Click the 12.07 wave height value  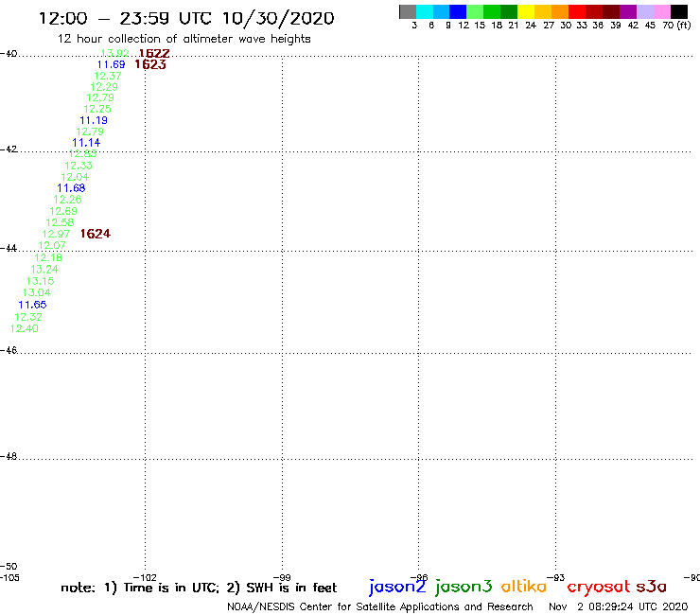pos(52,245)
